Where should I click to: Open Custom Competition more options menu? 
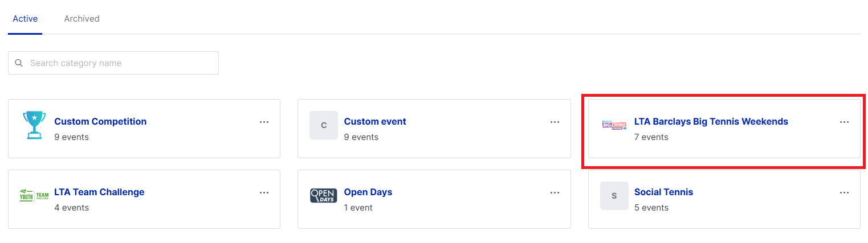[264, 122]
